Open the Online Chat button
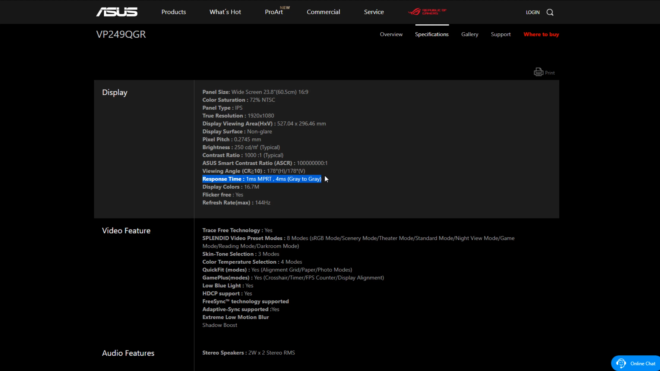 pos(635,363)
